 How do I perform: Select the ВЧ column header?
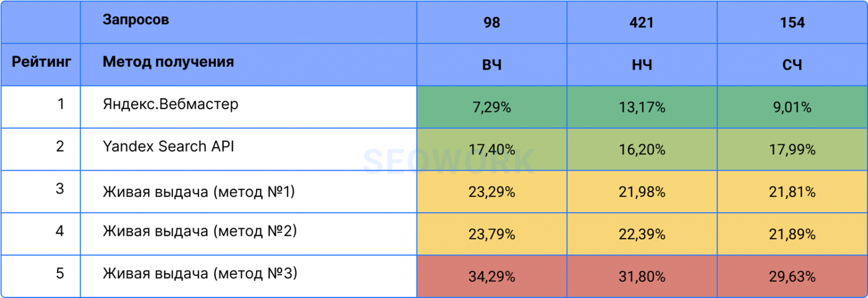point(492,65)
